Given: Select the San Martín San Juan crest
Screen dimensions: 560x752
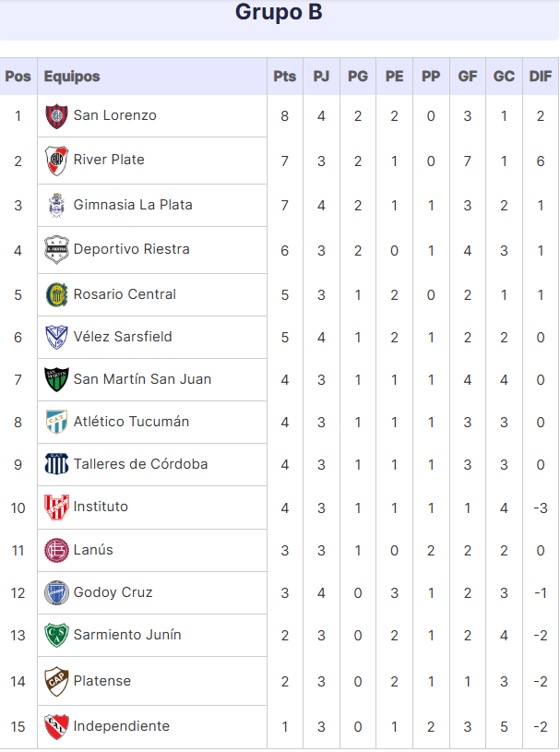Looking at the screenshot, I should coord(56,379).
